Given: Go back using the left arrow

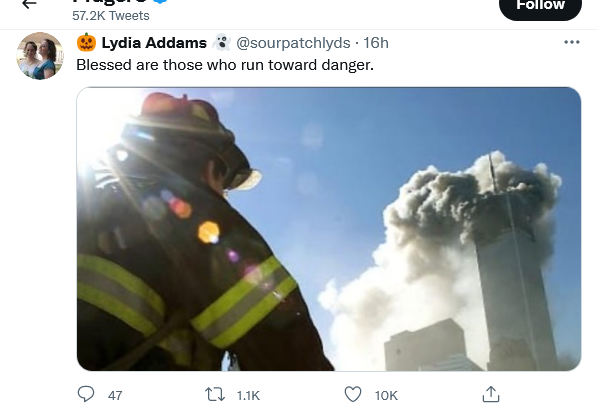Looking at the screenshot, I should pyautogui.click(x=29, y=3).
